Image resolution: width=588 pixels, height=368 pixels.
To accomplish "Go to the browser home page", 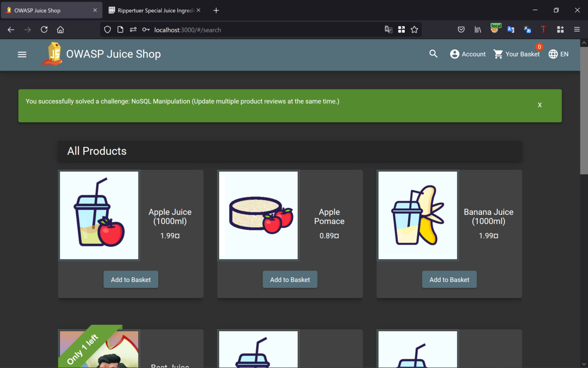I will (x=60, y=30).
